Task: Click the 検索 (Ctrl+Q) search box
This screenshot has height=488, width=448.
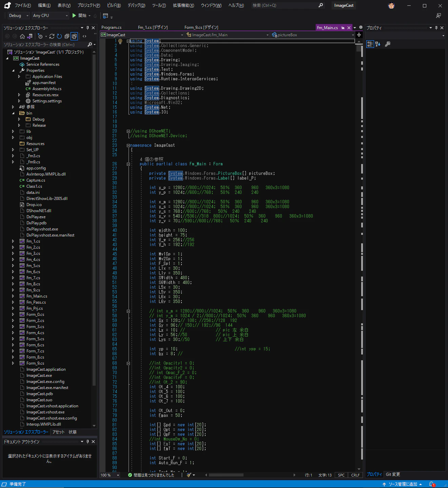Action: [x=288, y=5]
